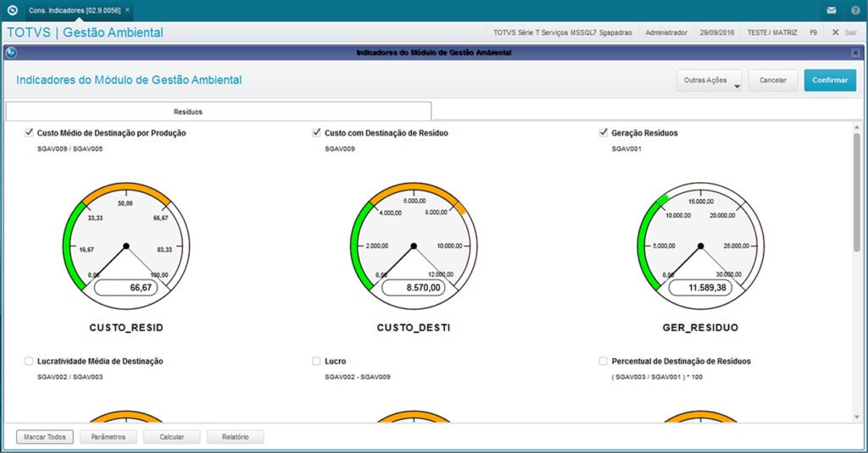The height and width of the screenshot is (453, 868).
Task: Click the Marcar Todos button
Action: point(45,437)
